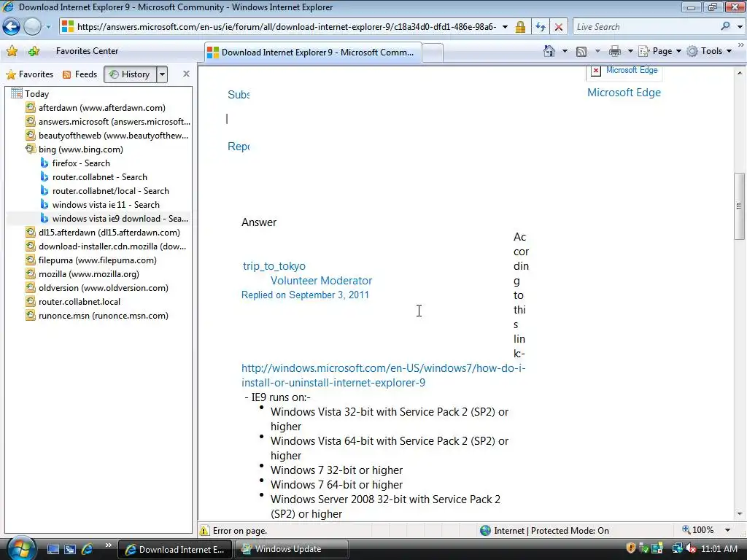Open the zoom level dropdown arrow
The height and width of the screenshot is (560, 747).
coord(727,530)
